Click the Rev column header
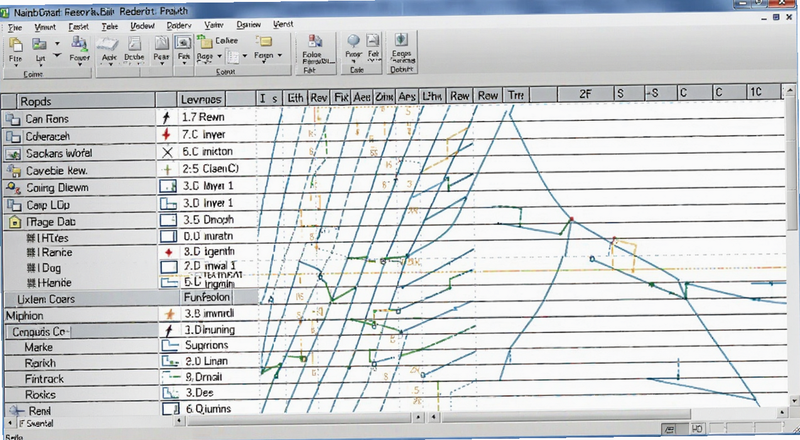 coord(318,97)
